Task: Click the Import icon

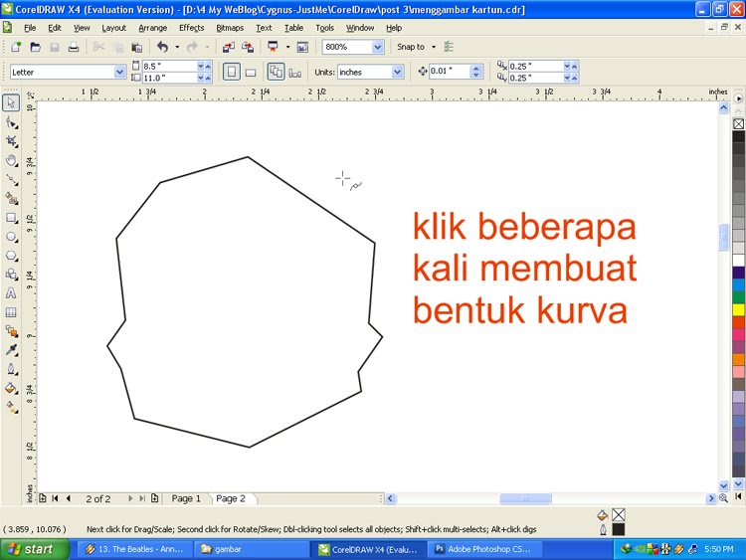Action: [x=229, y=47]
